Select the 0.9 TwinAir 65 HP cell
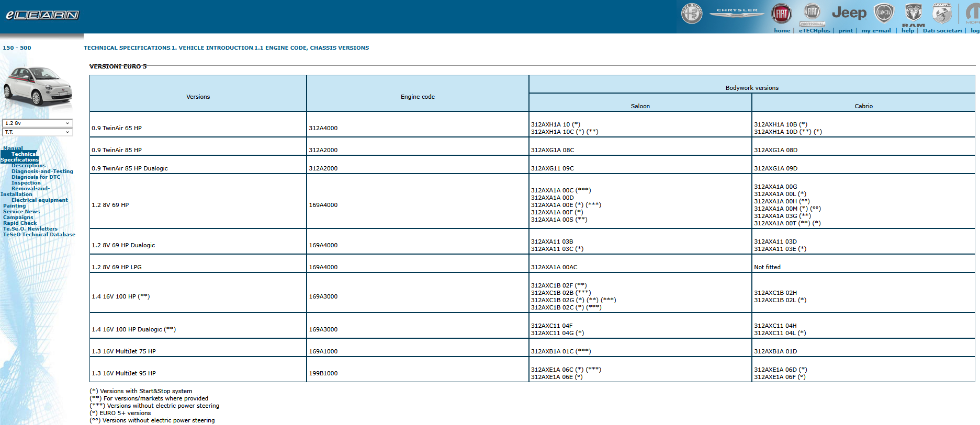This screenshot has width=980, height=425. point(198,124)
